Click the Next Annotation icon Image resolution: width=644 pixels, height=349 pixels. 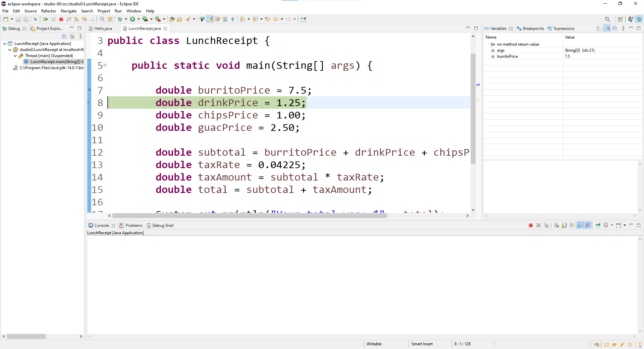pos(242,19)
